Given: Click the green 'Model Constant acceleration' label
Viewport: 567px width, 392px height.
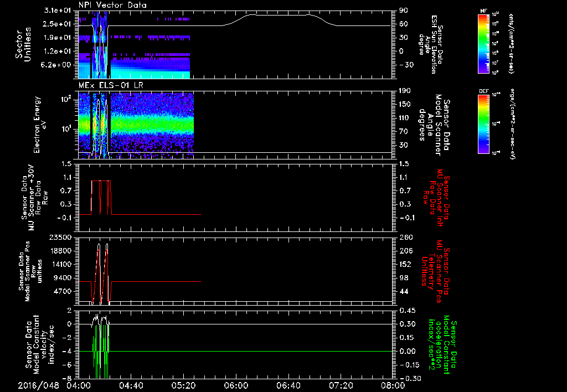Looking at the screenshot, I should tap(442, 344).
